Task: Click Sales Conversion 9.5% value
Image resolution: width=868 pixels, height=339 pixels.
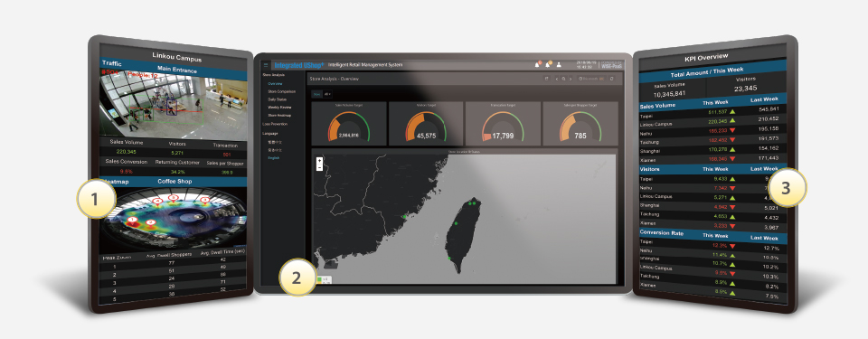Action: point(127,171)
